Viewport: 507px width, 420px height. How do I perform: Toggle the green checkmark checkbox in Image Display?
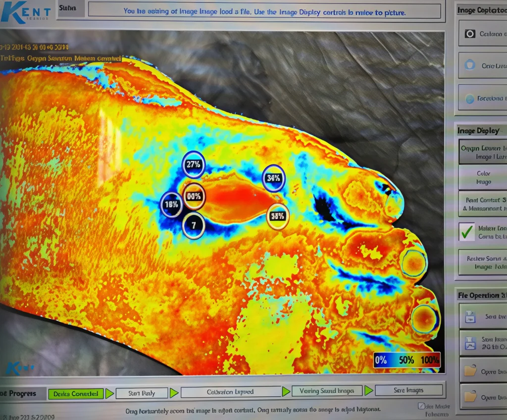(x=467, y=232)
